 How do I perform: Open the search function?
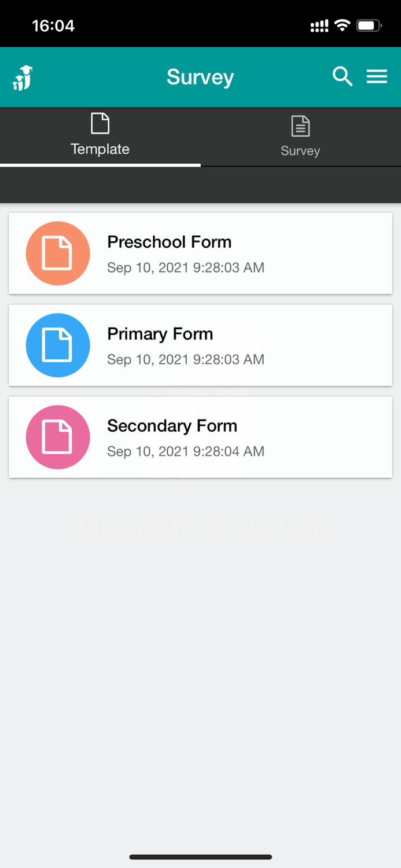point(342,76)
